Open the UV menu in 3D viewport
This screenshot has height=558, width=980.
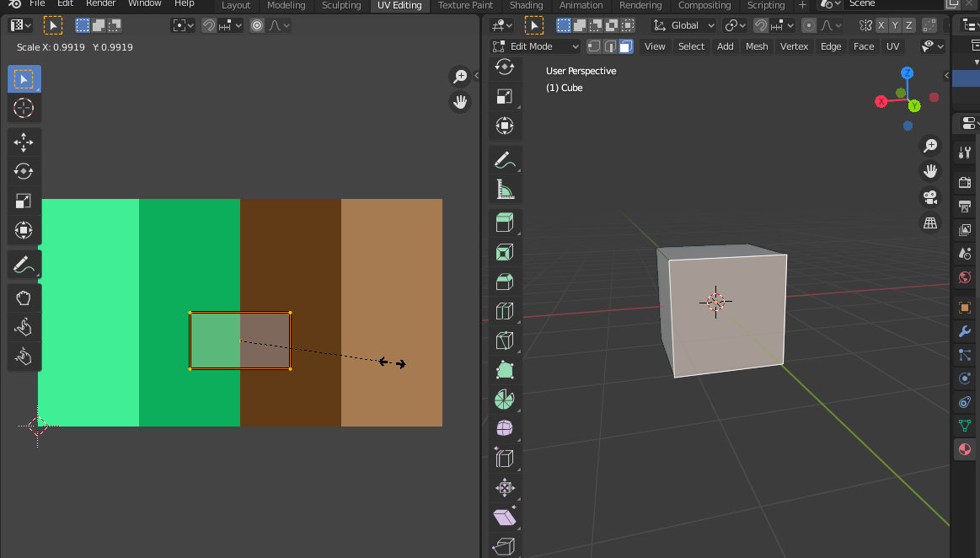point(892,46)
